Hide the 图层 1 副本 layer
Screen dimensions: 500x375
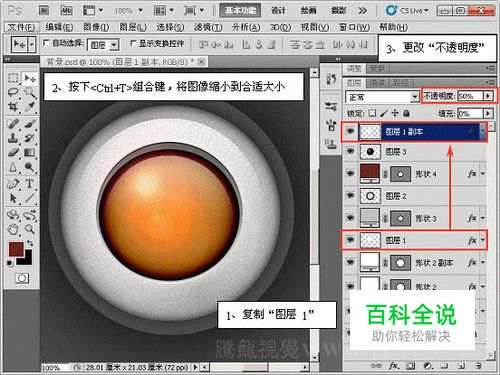pos(350,131)
